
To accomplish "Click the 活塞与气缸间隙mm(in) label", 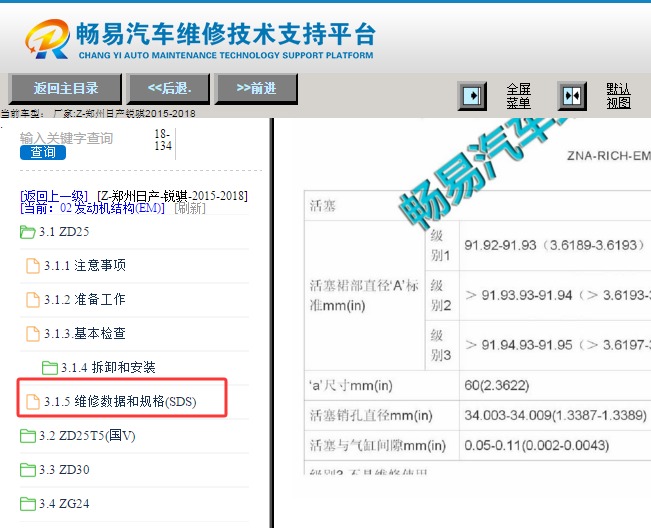I will (378, 445).
